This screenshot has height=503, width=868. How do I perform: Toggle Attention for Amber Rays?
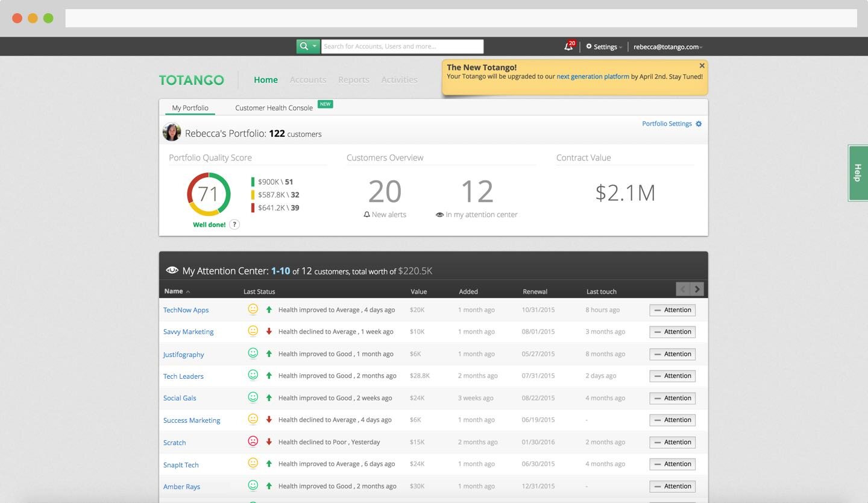pyautogui.click(x=672, y=486)
